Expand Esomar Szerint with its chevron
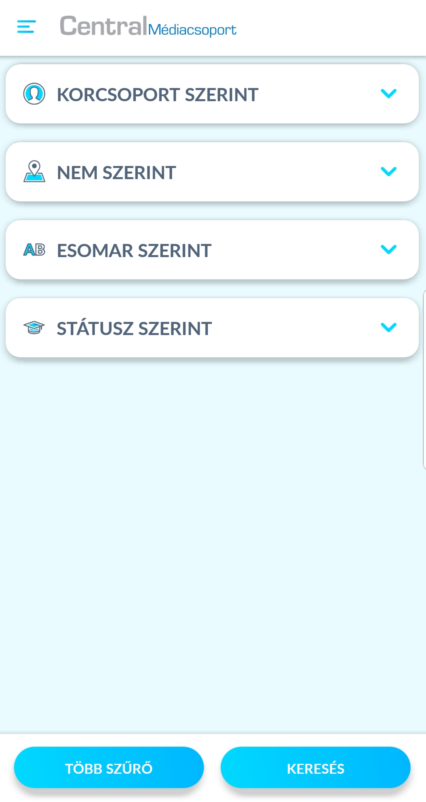This screenshot has width=426, height=802. click(x=389, y=249)
